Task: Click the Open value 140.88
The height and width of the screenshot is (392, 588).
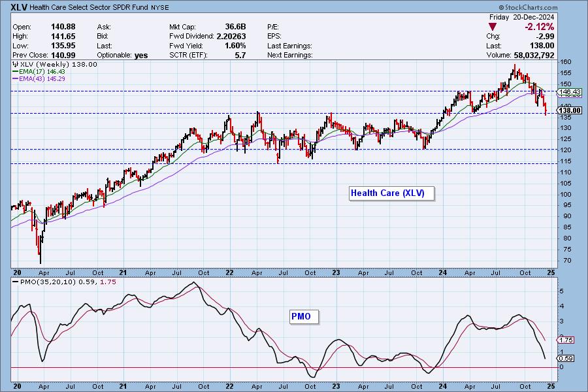Action: [x=63, y=27]
